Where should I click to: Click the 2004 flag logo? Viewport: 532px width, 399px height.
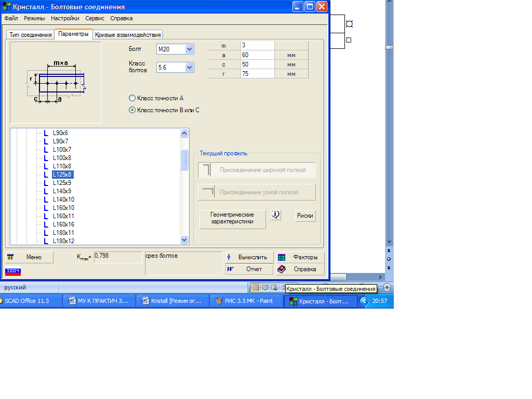(x=13, y=272)
